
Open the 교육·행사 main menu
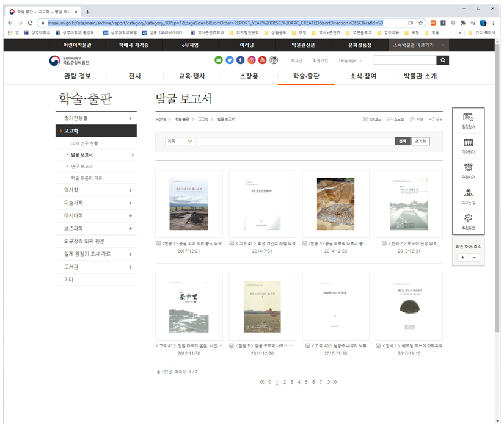(x=192, y=76)
